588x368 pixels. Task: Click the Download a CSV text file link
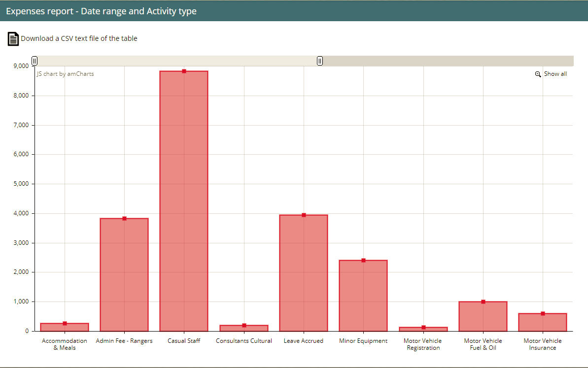coord(79,38)
